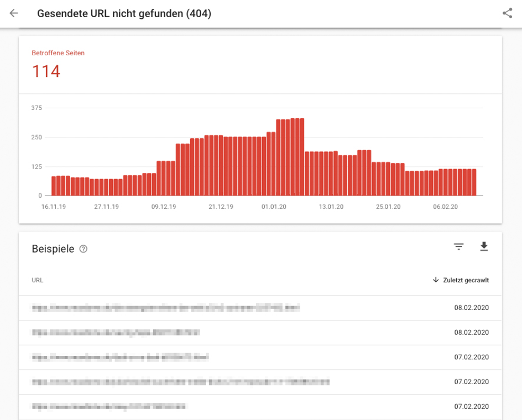
Task: Click the 27.11.19 axis date label
Action: [107, 207]
